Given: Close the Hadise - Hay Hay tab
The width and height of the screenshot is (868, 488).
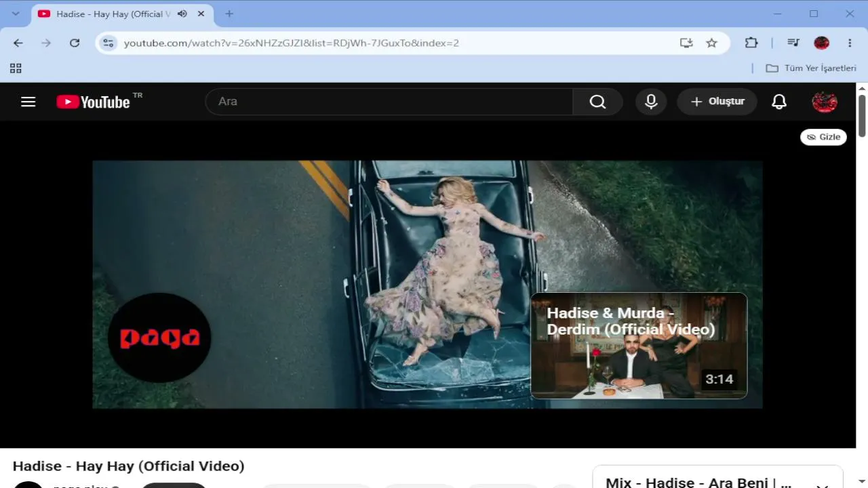Looking at the screenshot, I should 201,14.
